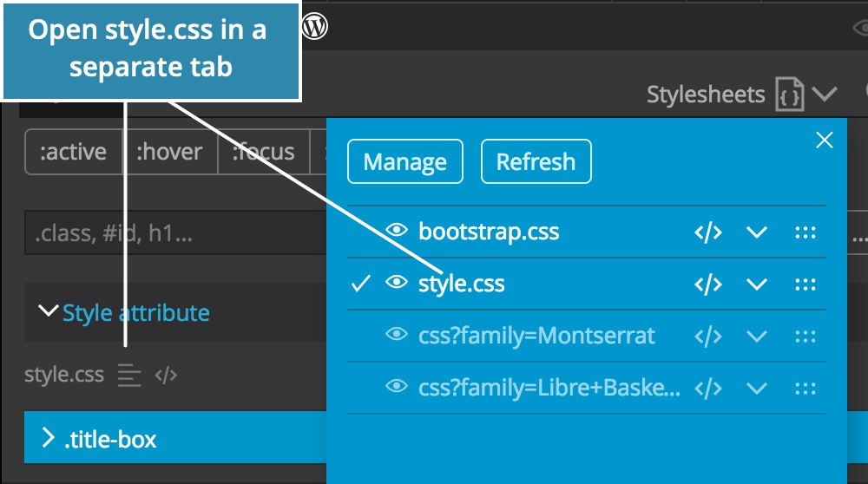Expand the .title-box rule

[x=48, y=438]
